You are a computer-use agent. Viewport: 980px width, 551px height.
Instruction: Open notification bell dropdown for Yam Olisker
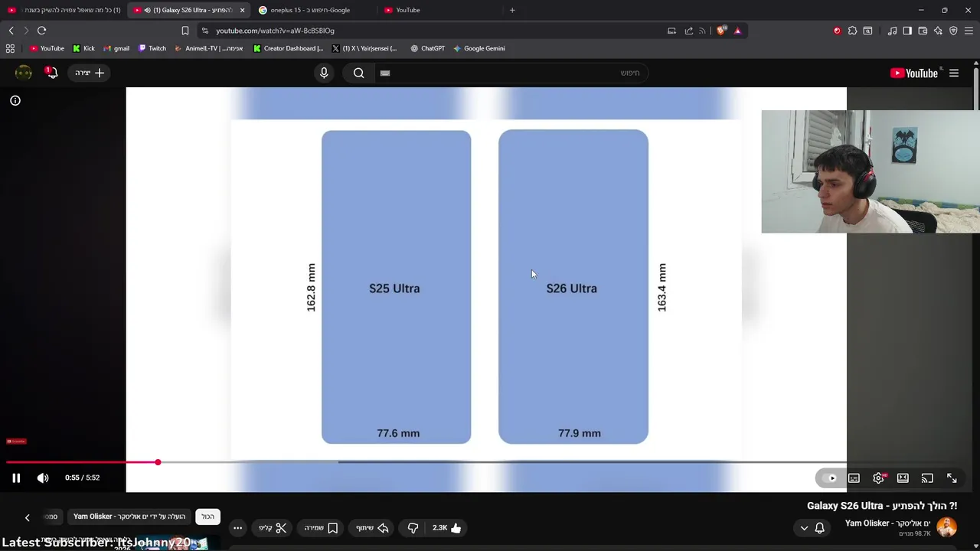click(x=812, y=528)
